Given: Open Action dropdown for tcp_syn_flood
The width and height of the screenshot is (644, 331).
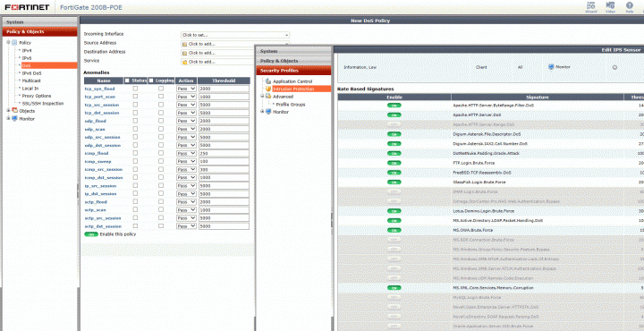Looking at the screenshot, I should 186,89.
